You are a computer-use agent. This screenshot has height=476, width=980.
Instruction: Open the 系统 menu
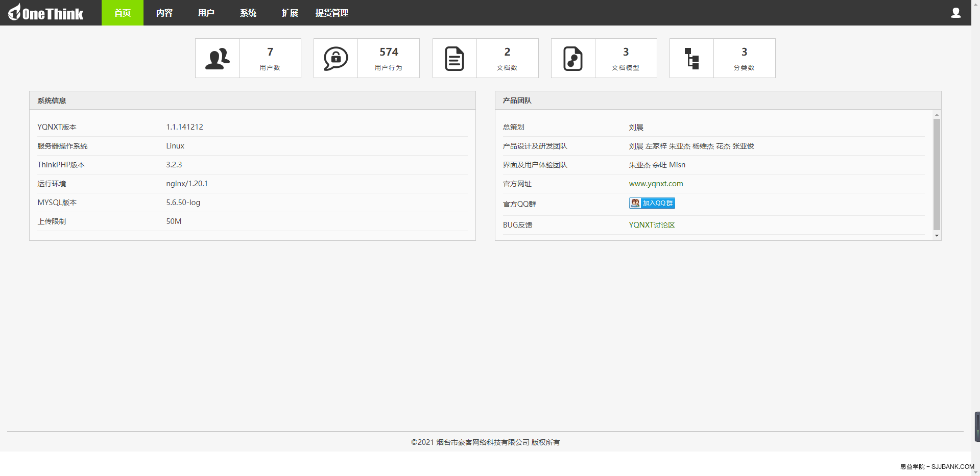(x=248, y=13)
